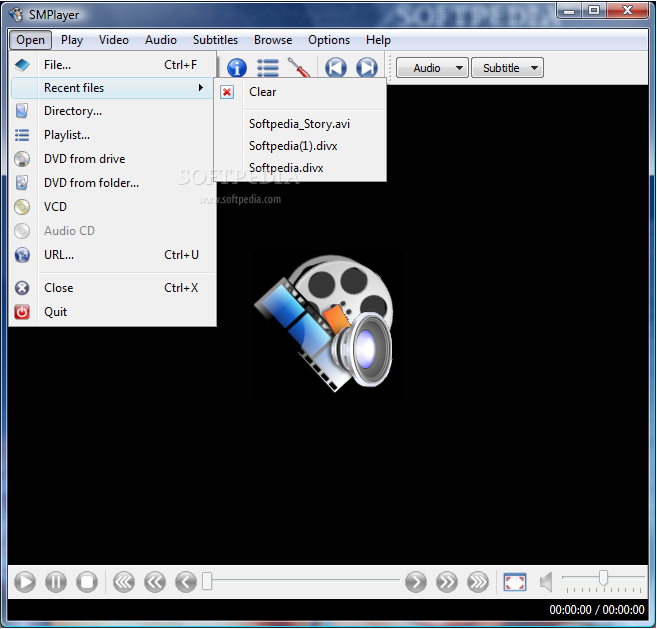The height and width of the screenshot is (629, 657).
Task: Open preferences via screwdriver tools icon
Action: 299,67
